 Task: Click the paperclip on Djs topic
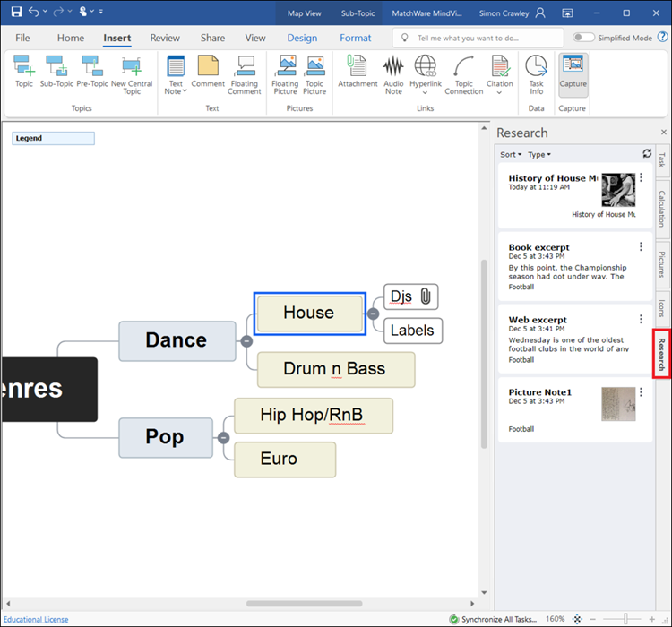point(426,296)
